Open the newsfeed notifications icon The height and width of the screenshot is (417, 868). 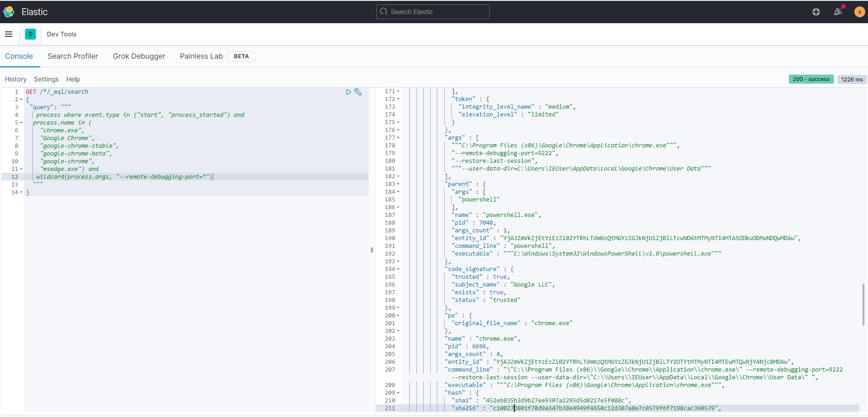[838, 12]
